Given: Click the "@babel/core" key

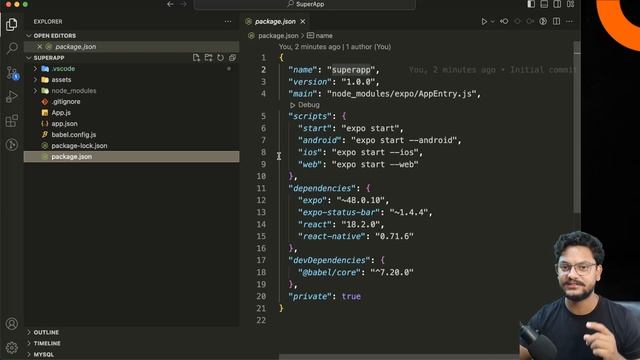Looking at the screenshot, I should click(329, 272).
